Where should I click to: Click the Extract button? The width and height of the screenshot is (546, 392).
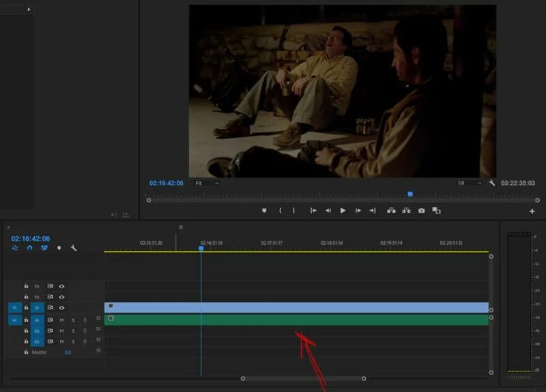click(x=406, y=211)
